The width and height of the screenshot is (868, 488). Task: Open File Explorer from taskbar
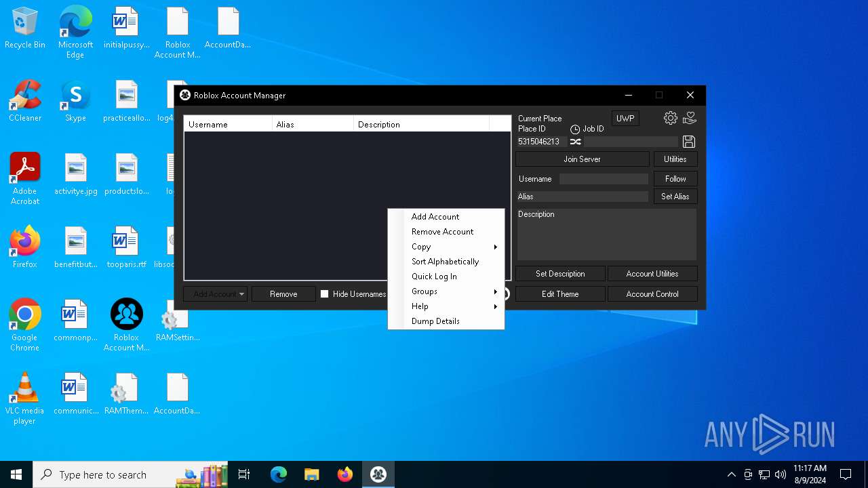tap(312, 474)
